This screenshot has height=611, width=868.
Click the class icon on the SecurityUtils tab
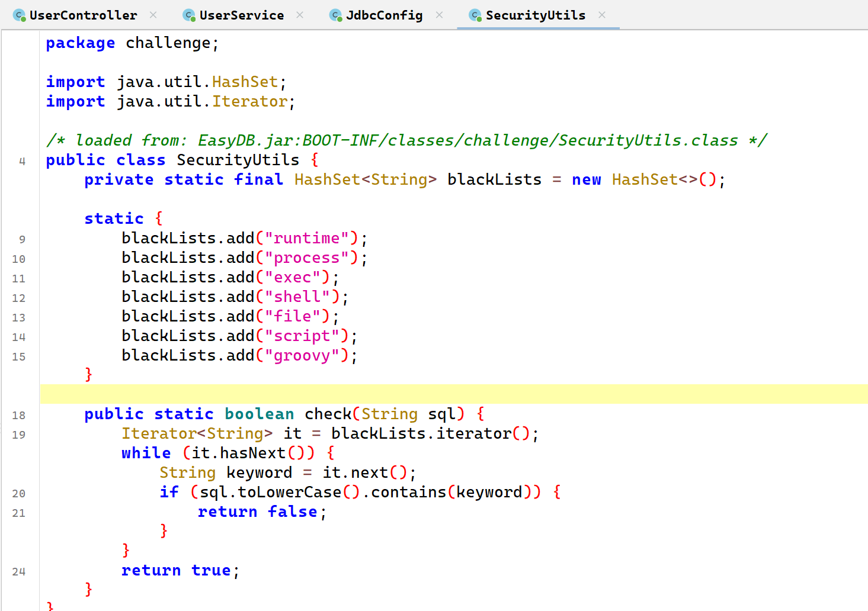point(475,15)
